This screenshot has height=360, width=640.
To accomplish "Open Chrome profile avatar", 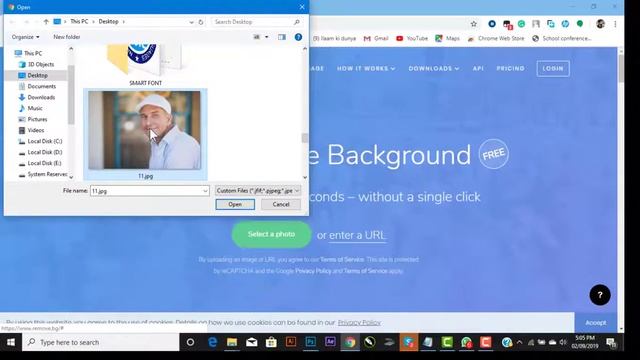I will (600, 24).
